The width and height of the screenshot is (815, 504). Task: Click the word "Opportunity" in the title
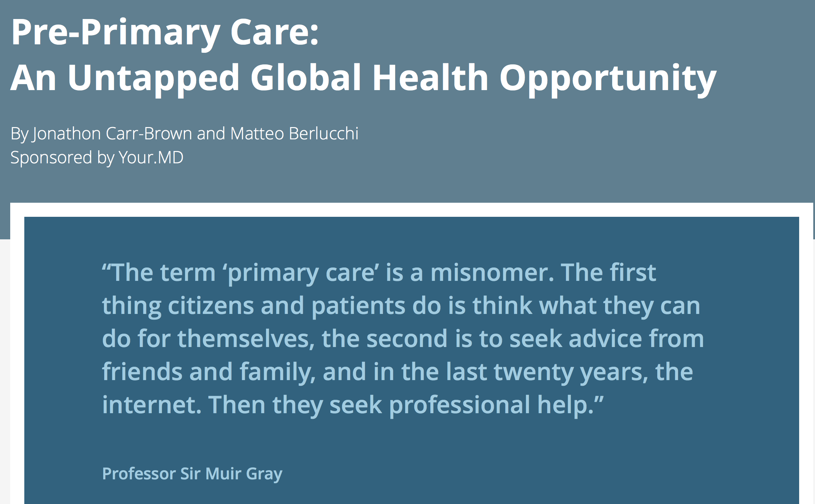tap(608, 79)
